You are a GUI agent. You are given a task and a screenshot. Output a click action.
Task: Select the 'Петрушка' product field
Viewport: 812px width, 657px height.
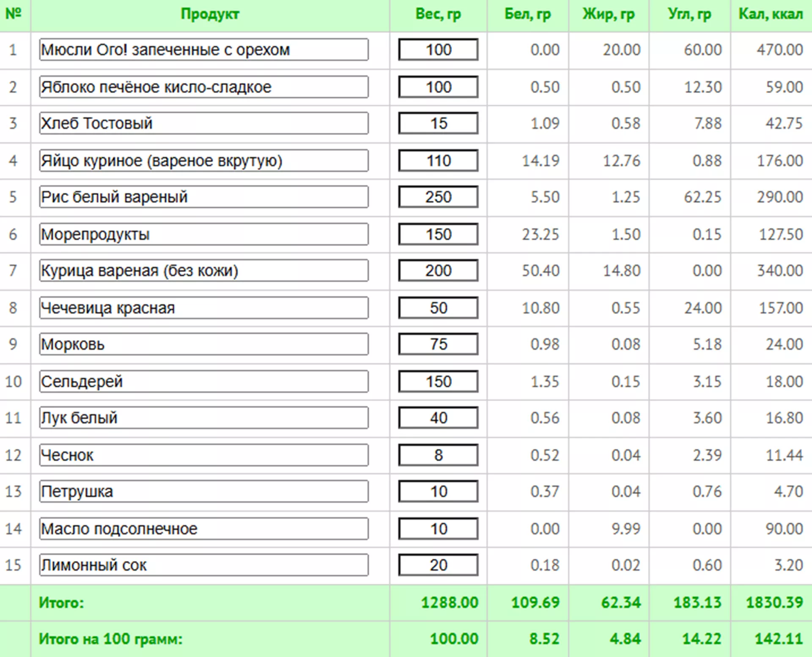click(203, 492)
